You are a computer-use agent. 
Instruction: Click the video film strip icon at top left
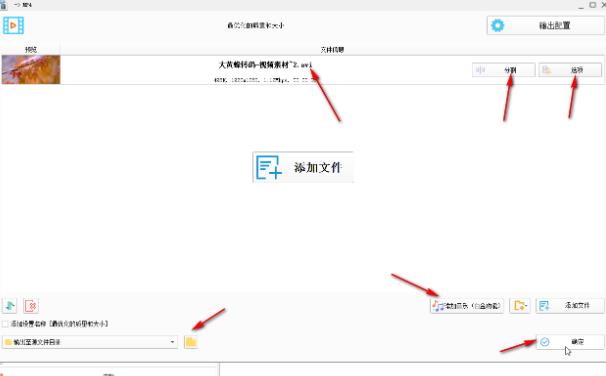point(14,26)
